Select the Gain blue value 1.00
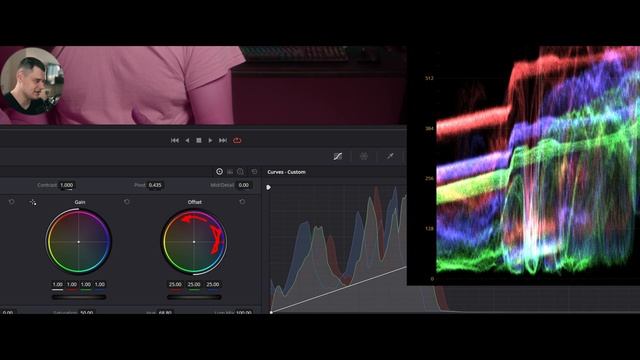This screenshot has height=360, width=640. click(100, 284)
